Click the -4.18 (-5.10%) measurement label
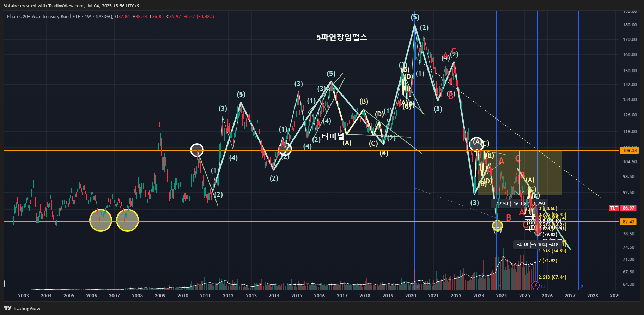 click(x=537, y=244)
